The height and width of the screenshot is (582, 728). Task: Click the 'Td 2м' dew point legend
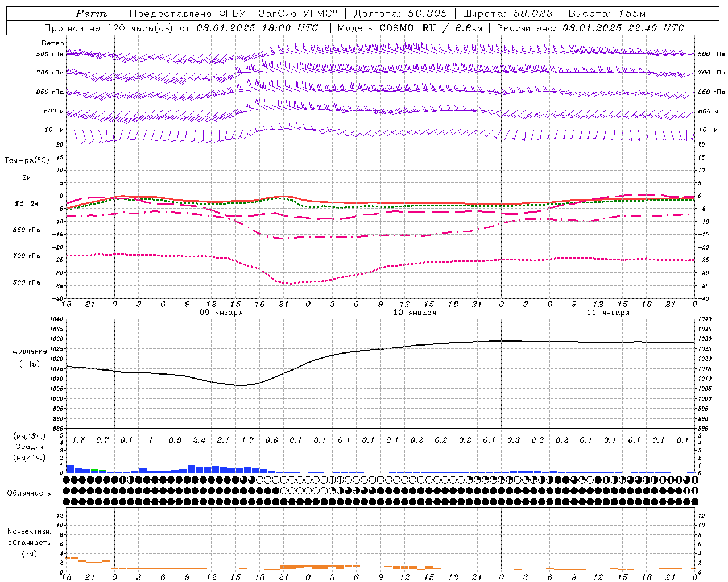pyautogui.click(x=26, y=203)
